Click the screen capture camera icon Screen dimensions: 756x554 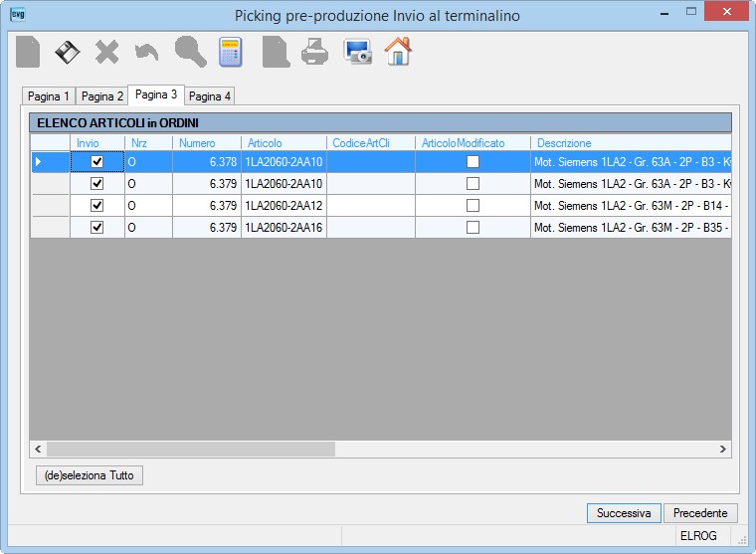click(x=358, y=52)
